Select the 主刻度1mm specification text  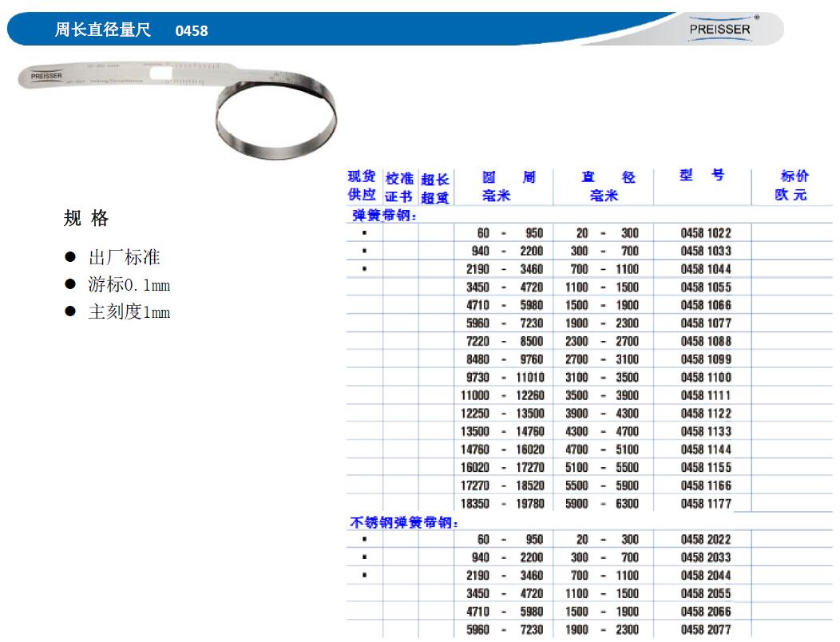[129, 312]
